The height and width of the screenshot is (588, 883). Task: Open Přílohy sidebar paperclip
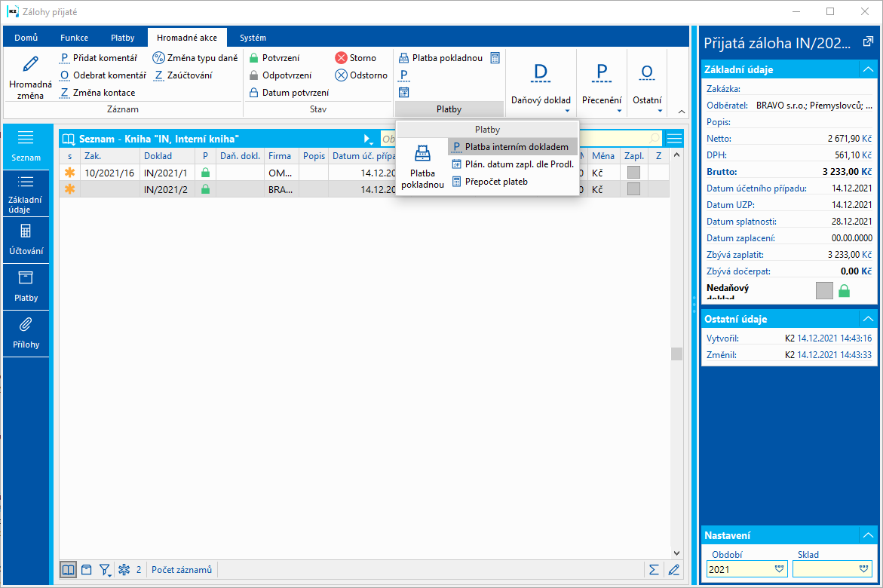coord(26,333)
